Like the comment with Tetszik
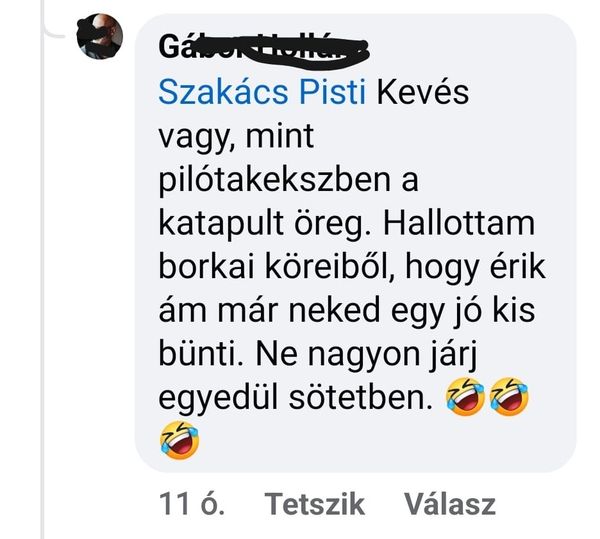The width and height of the screenshot is (600, 539). coord(315,504)
